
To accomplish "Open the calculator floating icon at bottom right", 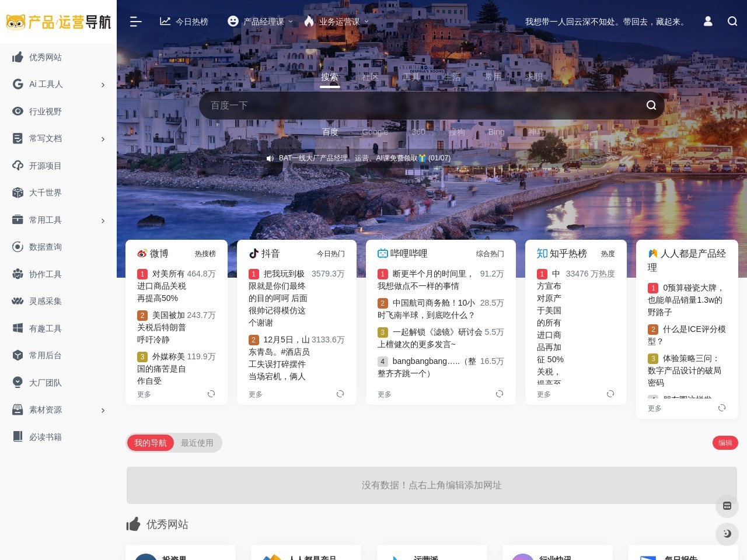I will (x=727, y=506).
